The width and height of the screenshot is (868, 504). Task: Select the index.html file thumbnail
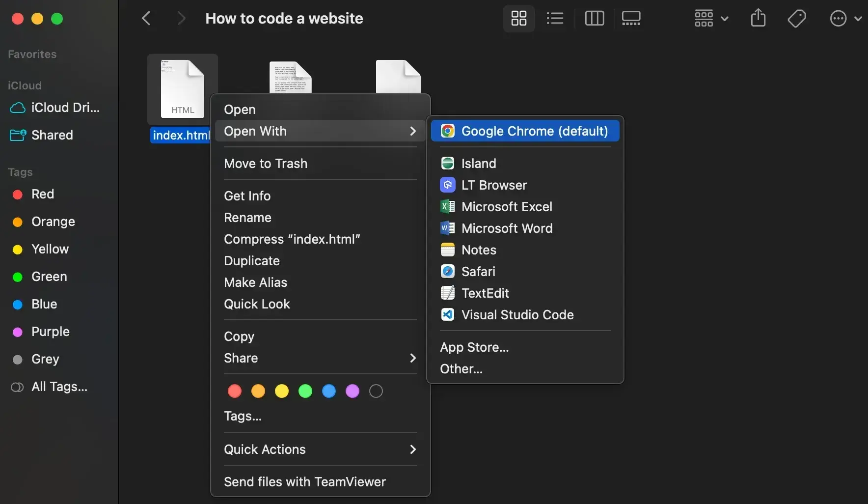click(x=182, y=88)
